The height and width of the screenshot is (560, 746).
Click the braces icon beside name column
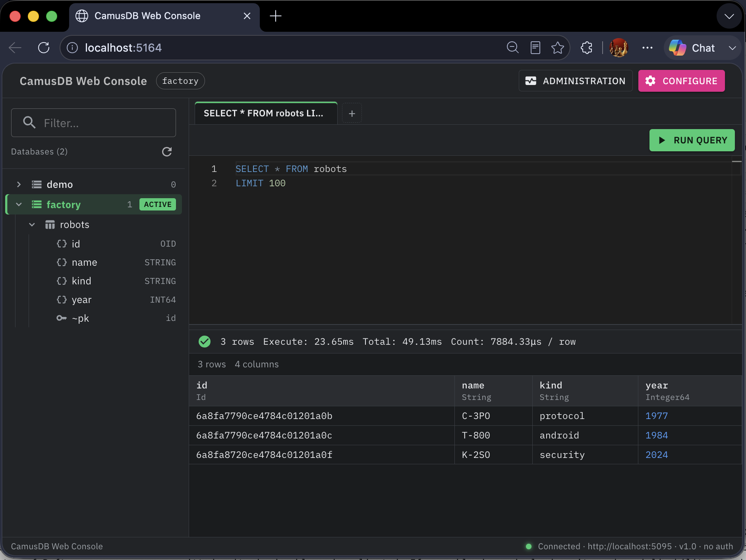[x=62, y=262]
